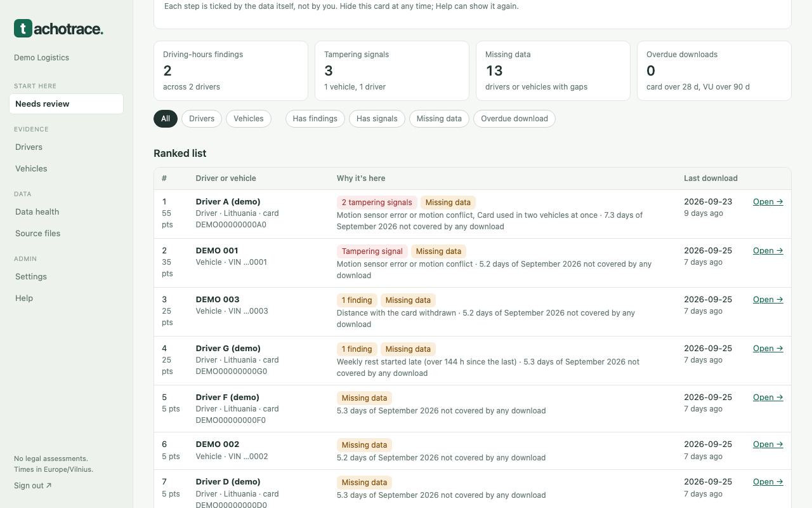Click the Tachotrace logo icon
This screenshot has height=508, width=812.
click(23, 29)
